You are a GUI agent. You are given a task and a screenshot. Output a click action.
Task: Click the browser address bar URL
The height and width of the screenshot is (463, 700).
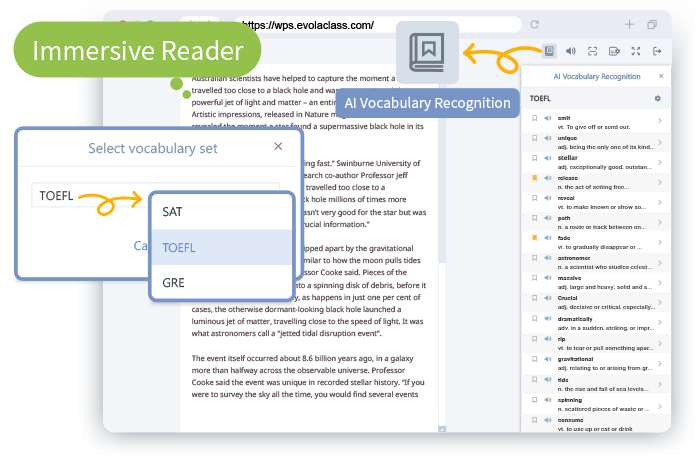(310, 24)
